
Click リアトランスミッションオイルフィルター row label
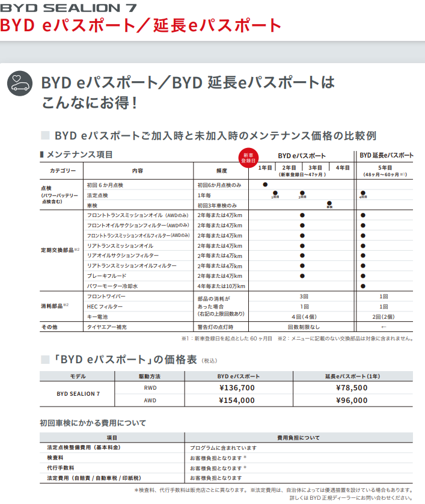click(132, 266)
